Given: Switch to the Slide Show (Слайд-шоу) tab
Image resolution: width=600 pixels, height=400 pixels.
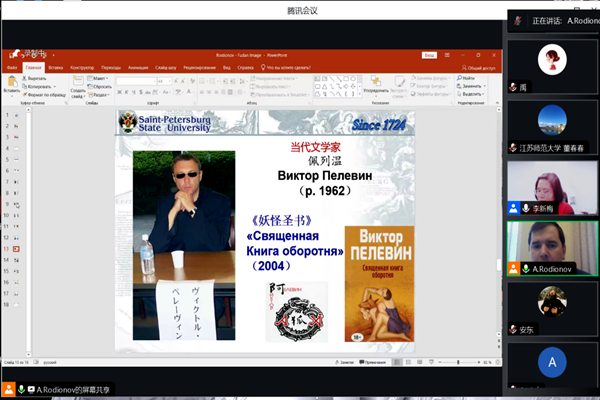Looking at the screenshot, I should [x=166, y=68].
